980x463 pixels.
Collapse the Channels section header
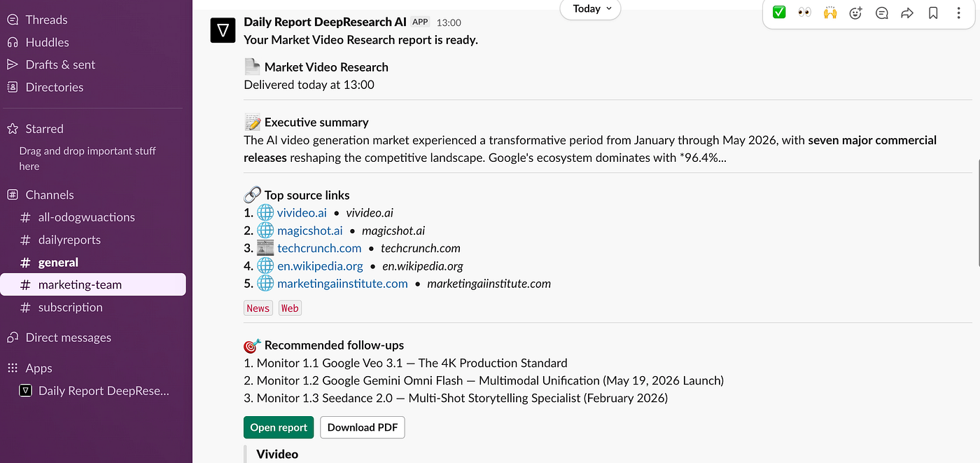[49, 195]
